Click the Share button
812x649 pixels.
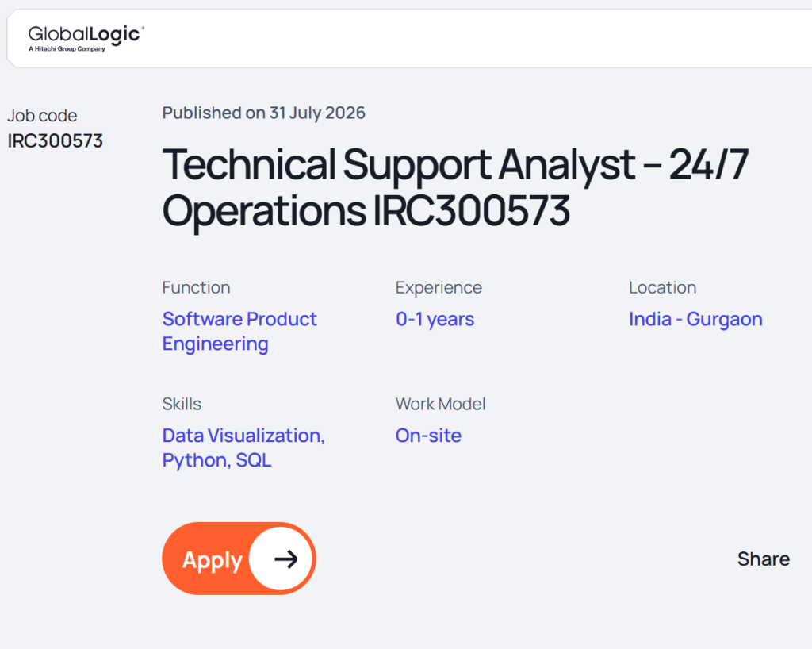pos(764,559)
